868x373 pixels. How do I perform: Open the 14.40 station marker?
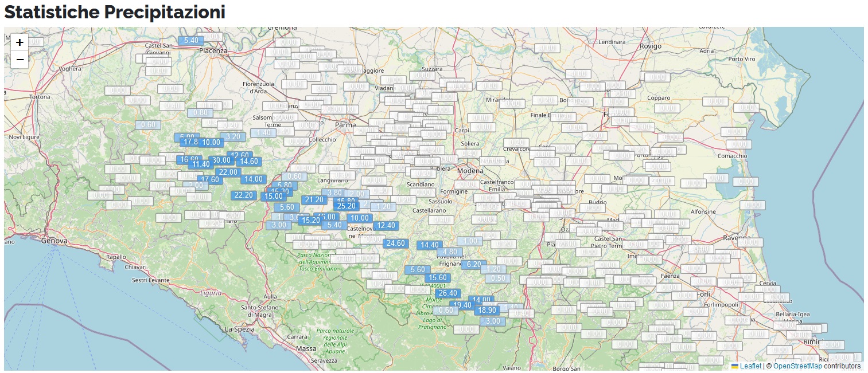pos(430,245)
